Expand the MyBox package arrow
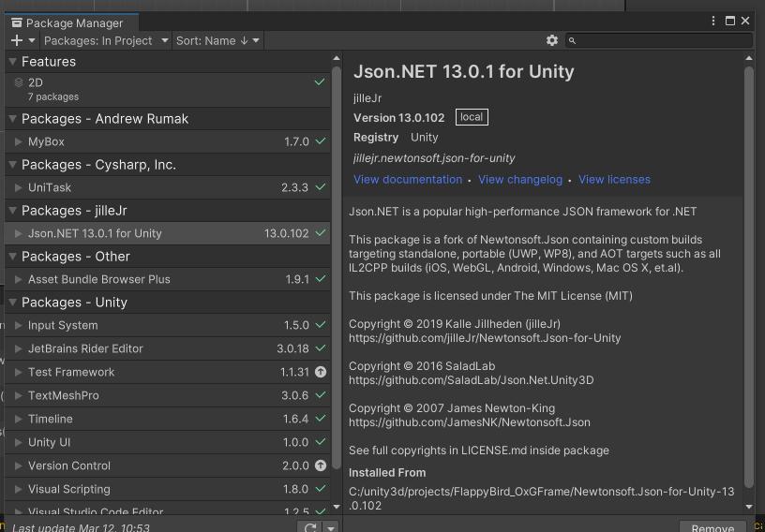765x532 pixels. click(19, 142)
